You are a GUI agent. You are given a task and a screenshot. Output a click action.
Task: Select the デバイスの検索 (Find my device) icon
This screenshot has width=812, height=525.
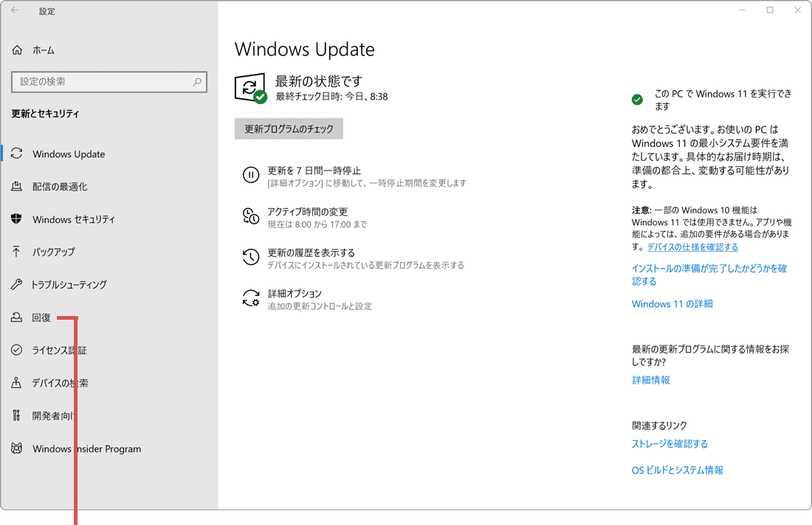pos(16,382)
